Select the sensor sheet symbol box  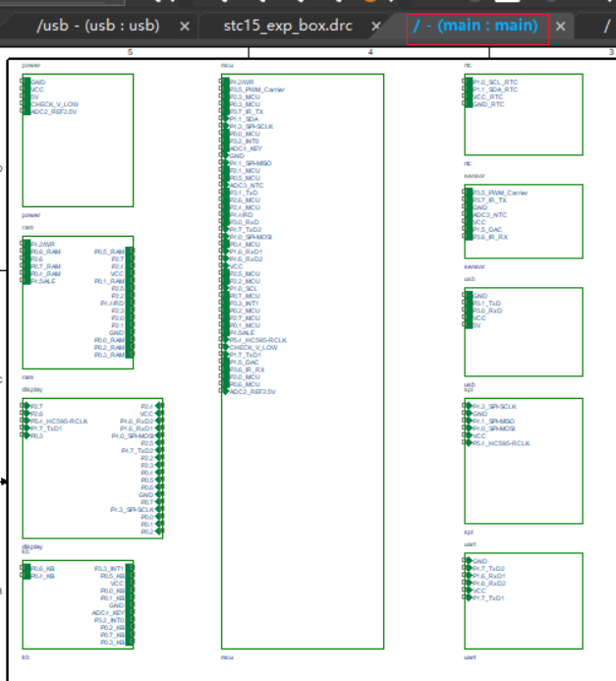(x=524, y=221)
